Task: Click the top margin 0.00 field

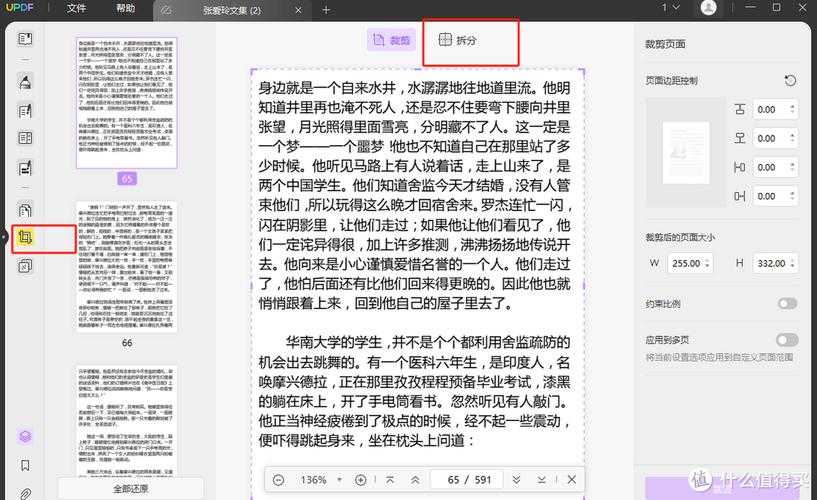Action: click(x=774, y=109)
